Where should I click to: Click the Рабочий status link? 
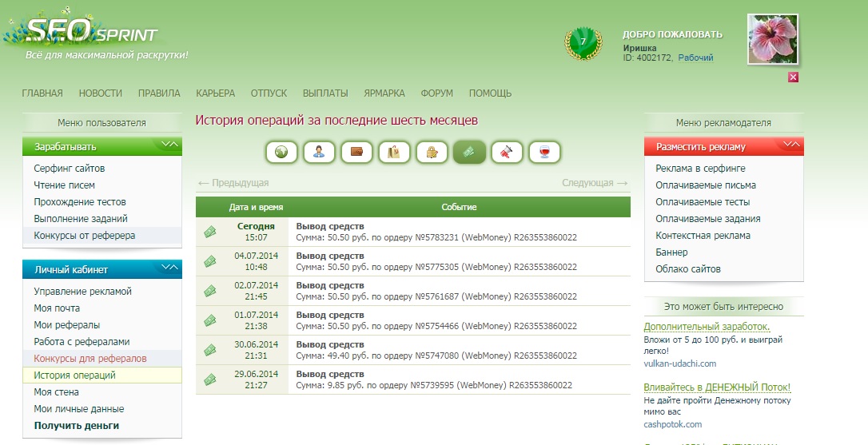coord(695,58)
